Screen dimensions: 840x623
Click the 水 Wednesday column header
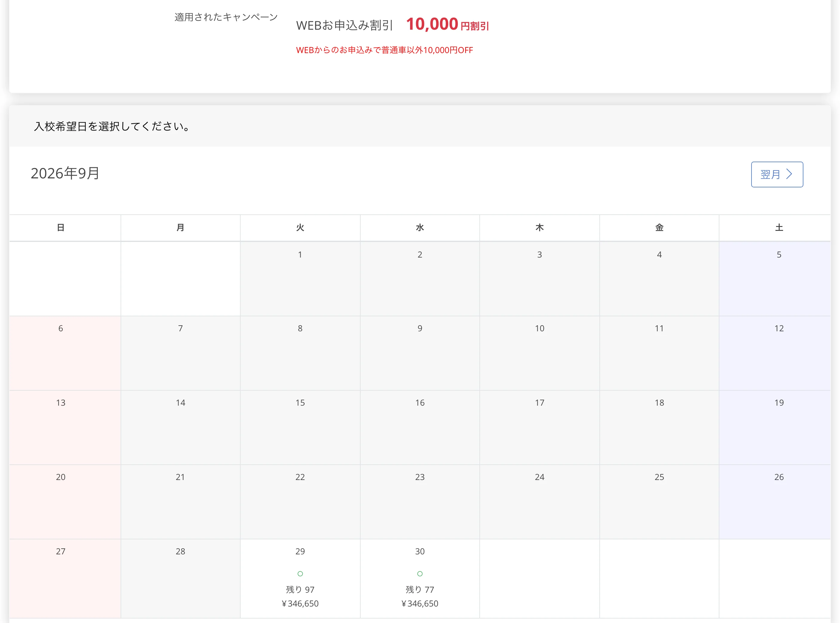(420, 227)
